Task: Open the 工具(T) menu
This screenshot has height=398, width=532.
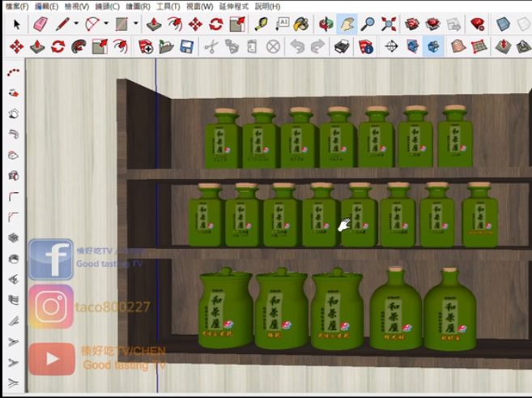Action: click(x=168, y=6)
